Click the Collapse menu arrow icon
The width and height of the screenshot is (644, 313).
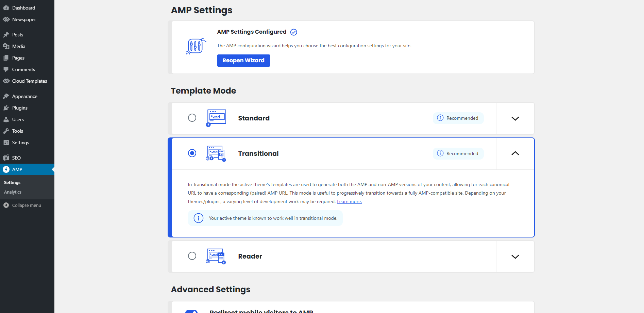click(6, 205)
